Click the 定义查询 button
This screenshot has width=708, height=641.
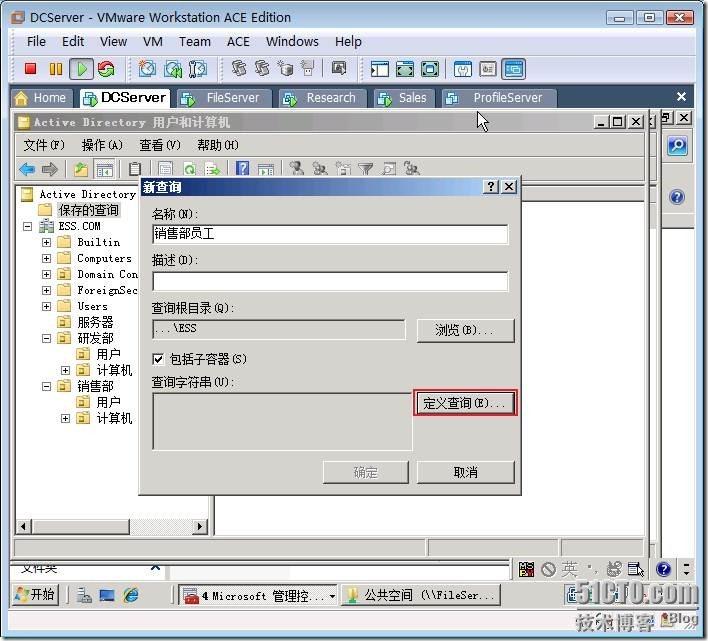[465, 403]
